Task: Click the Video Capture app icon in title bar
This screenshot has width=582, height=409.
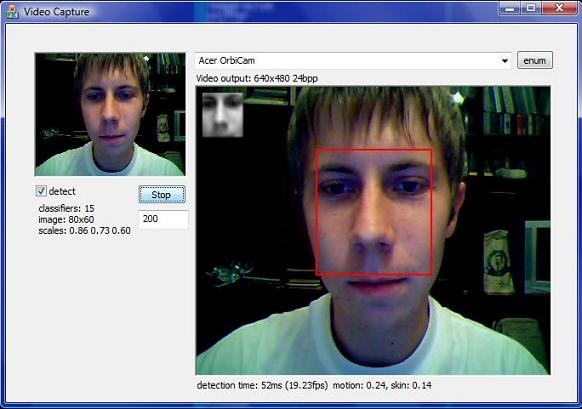Action: point(13,12)
